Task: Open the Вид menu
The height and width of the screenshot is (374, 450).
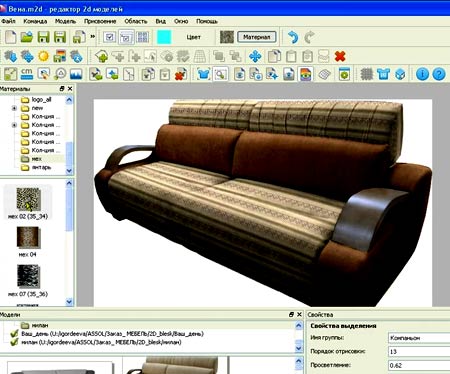Action: pyautogui.click(x=161, y=21)
